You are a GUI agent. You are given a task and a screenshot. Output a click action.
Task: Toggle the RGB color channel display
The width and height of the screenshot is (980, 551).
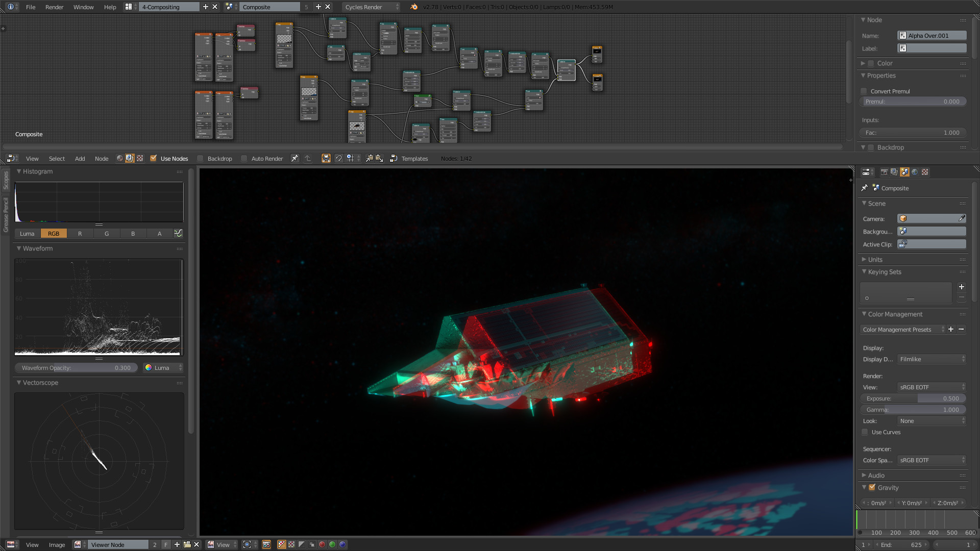coord(53,234)
